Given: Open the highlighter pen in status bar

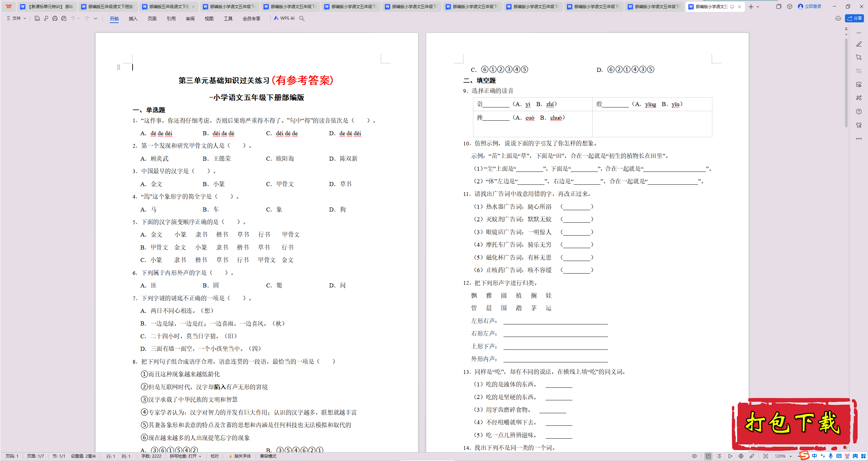Looking at the screenshot, I should pos(752,456).
